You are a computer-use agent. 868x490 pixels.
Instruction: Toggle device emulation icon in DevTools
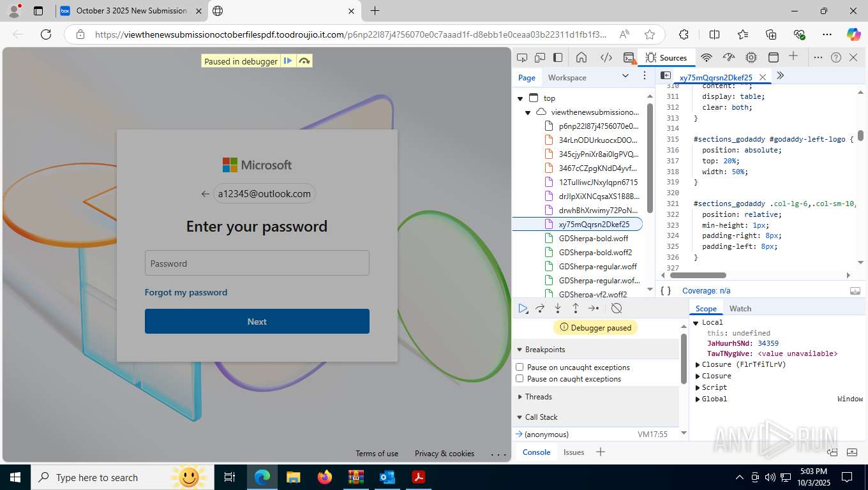point(540,57)
